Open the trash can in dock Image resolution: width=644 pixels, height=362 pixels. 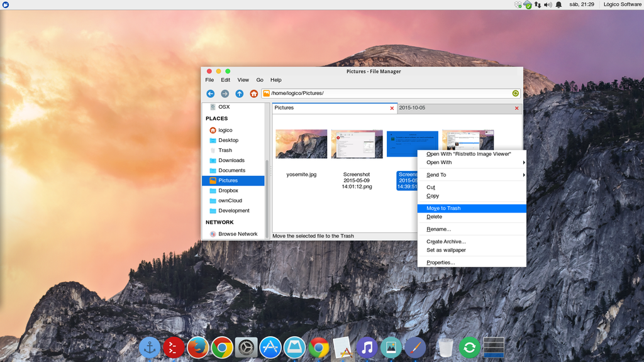tap(445, 348)
